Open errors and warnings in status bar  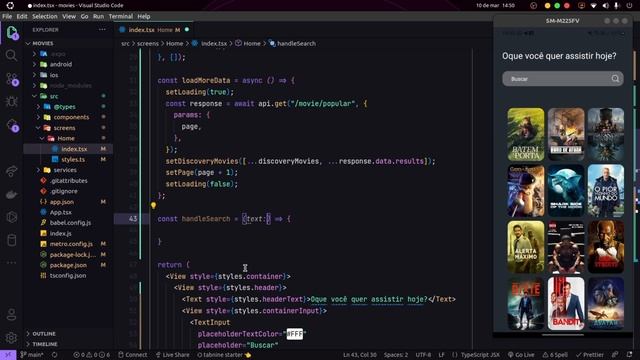pyautogui.click(x=92, y=355)
